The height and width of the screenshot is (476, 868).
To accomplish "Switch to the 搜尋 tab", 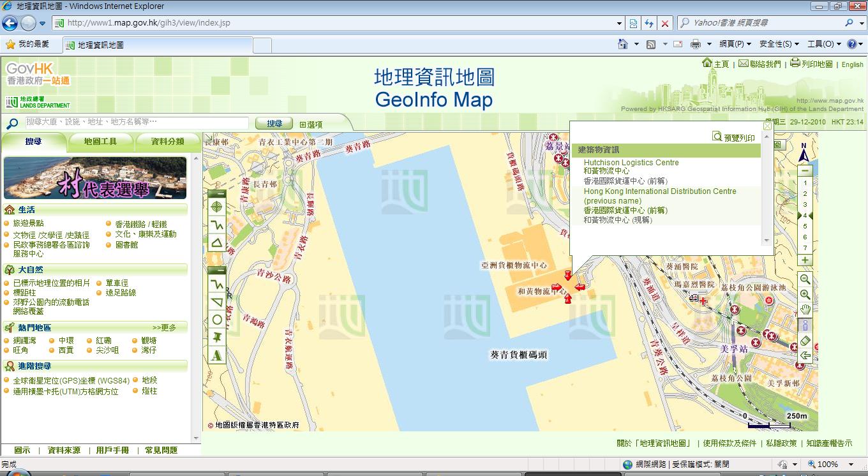I will click(x=33, y=142).
